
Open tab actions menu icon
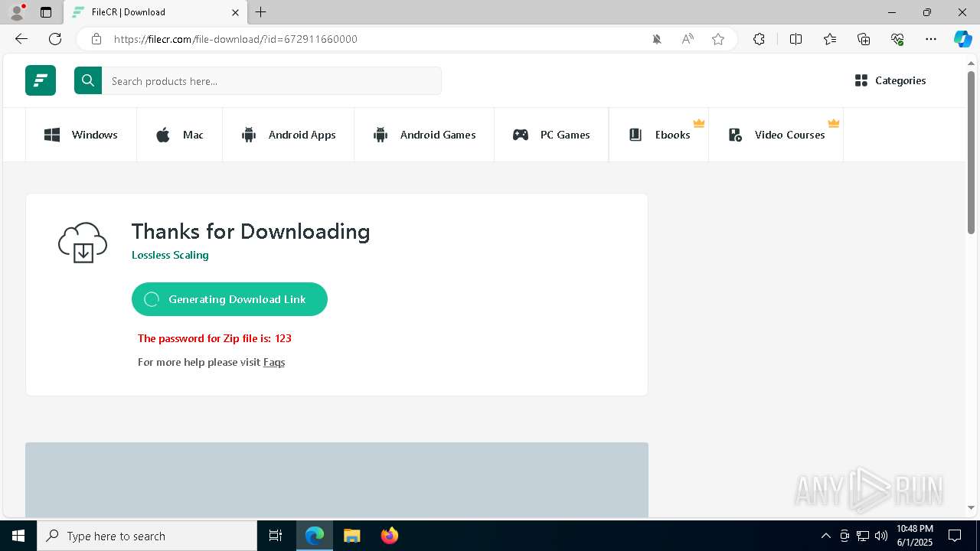[x=46, y=12]
